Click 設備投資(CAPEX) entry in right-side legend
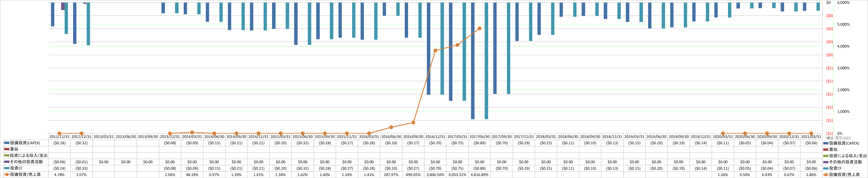Viewport: 868px width, 178px height. tap(844, 143)
